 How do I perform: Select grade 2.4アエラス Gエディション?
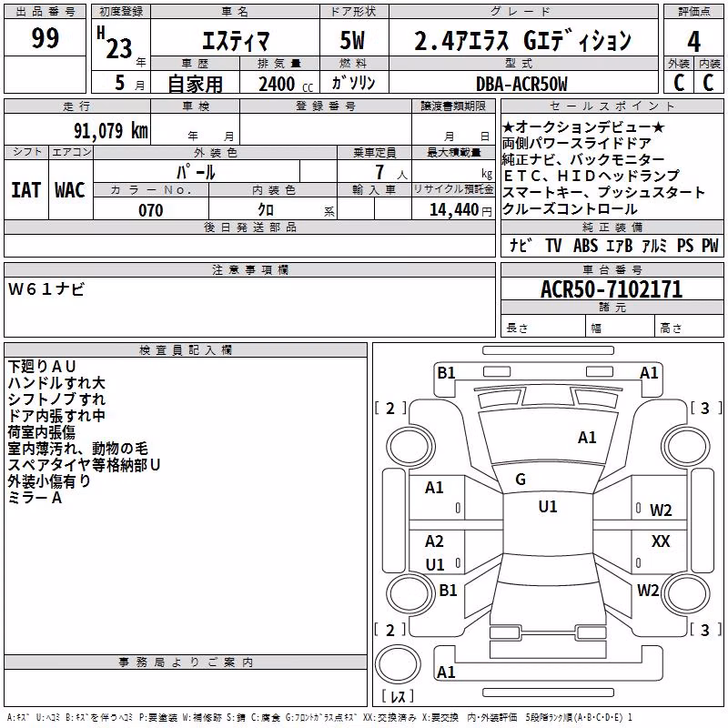click(x=522, y=40)
